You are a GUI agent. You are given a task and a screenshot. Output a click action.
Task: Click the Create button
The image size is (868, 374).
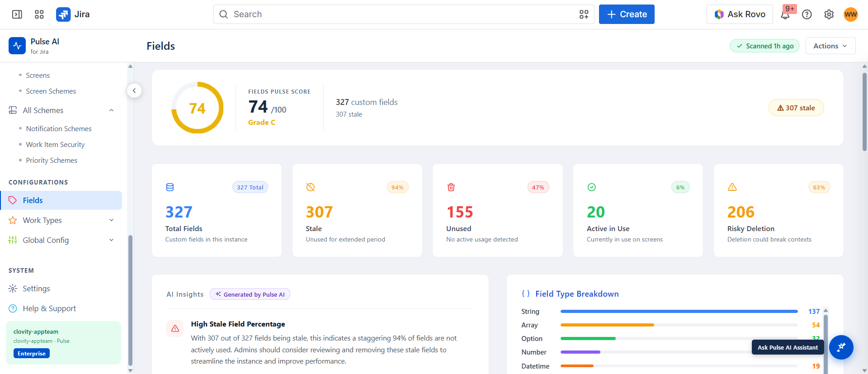(x=627, y=14)
